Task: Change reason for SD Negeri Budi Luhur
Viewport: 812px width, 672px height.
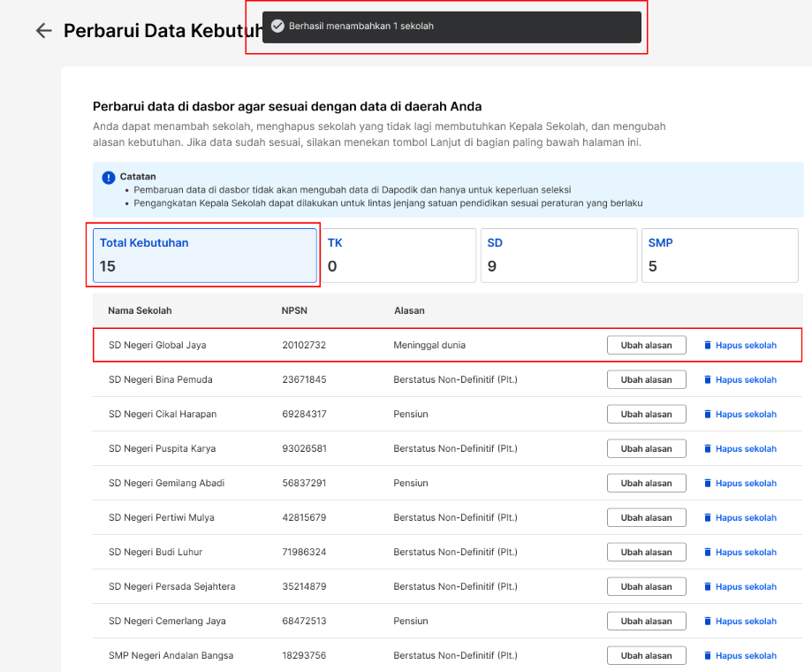Action: click(646, 552)
